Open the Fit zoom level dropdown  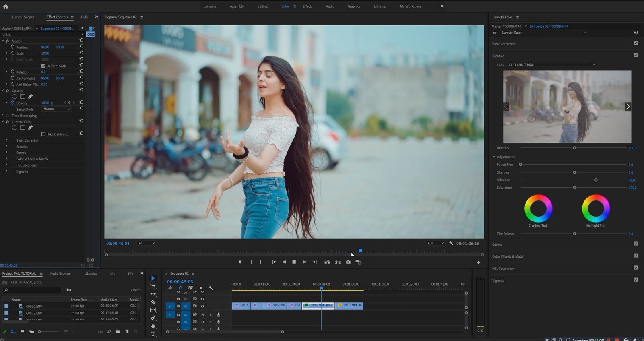tap(147, 243)
